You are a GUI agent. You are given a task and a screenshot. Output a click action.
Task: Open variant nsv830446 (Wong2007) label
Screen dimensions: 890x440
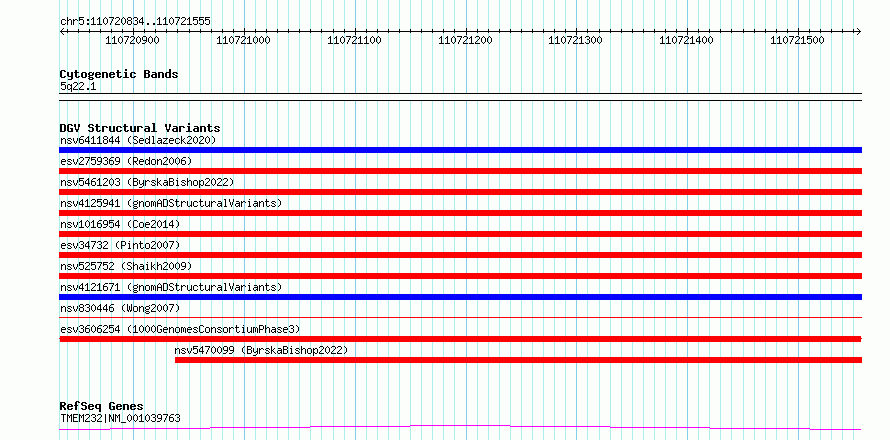[120, 308]
